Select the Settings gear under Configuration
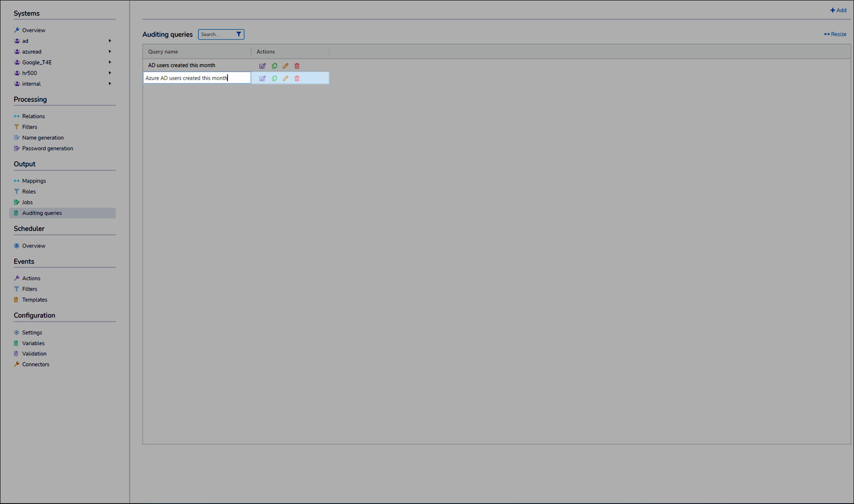This screenshot has height=504, width=854. coord(31,332)
